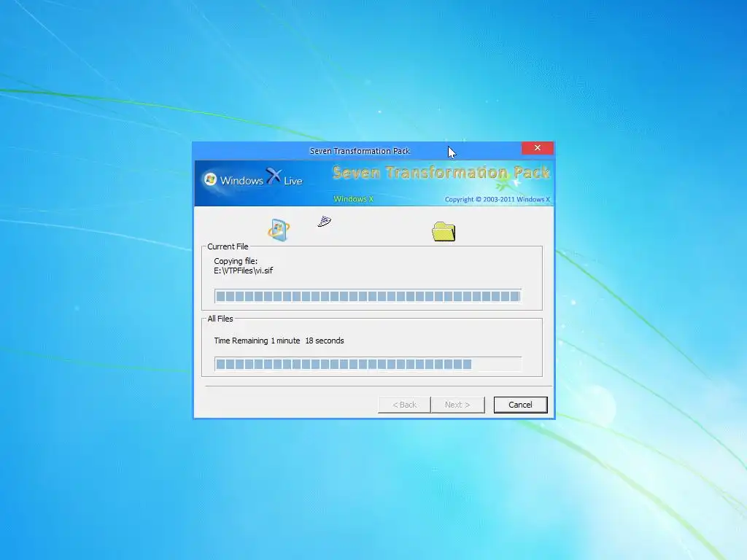747x560 pixels.
Task: Click the Time Remaining text
Action: [279, 341]
